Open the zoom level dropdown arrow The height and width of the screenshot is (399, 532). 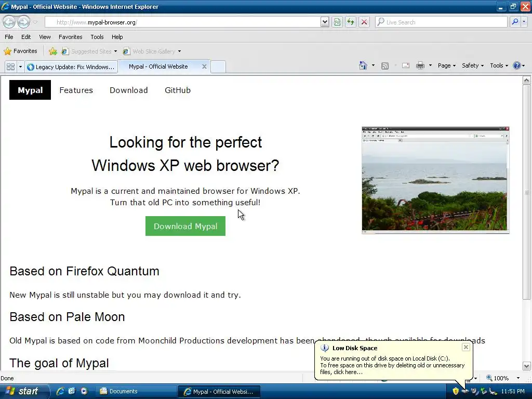click(518, 378)
